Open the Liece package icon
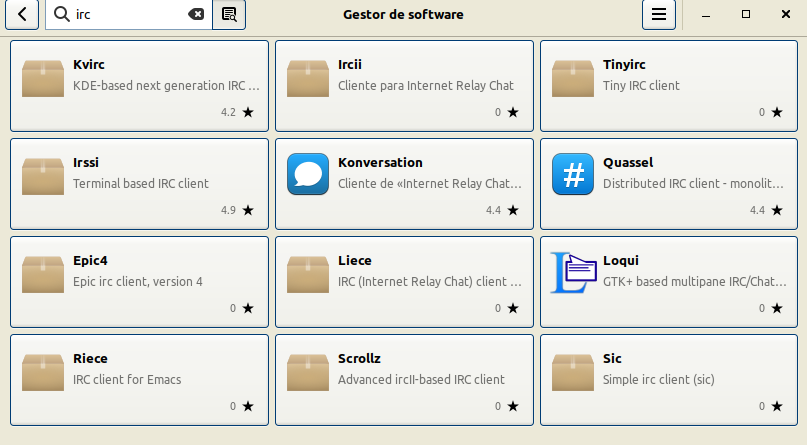The height and width of the screenshot is (445, 807). pyautogui.click(x=308, y=274)
